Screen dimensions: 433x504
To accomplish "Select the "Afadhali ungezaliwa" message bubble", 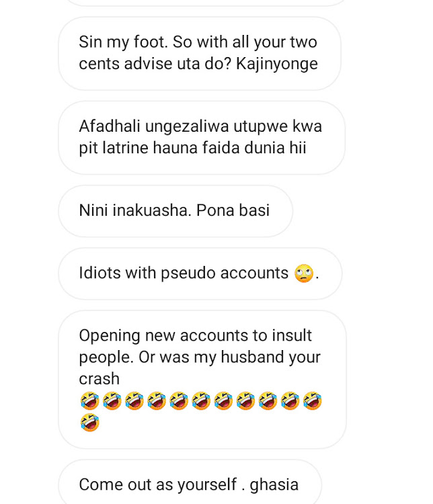I will tap(202, 138).
